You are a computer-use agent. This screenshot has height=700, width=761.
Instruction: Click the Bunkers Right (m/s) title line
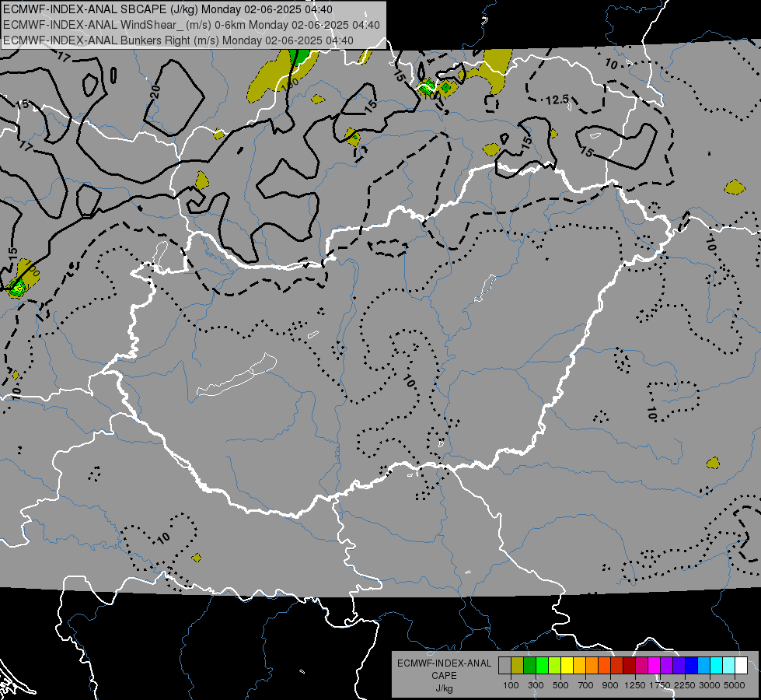tap(178, 40)
